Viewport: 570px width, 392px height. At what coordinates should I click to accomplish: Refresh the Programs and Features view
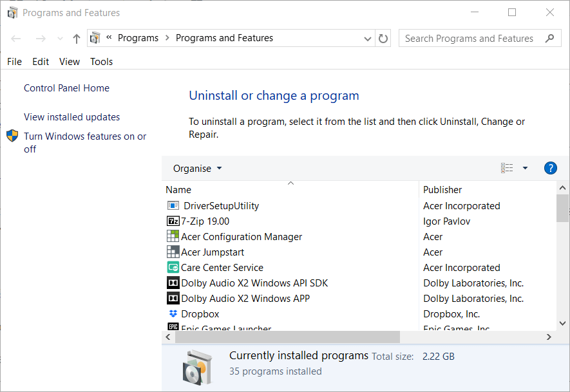tap(383, 39)
